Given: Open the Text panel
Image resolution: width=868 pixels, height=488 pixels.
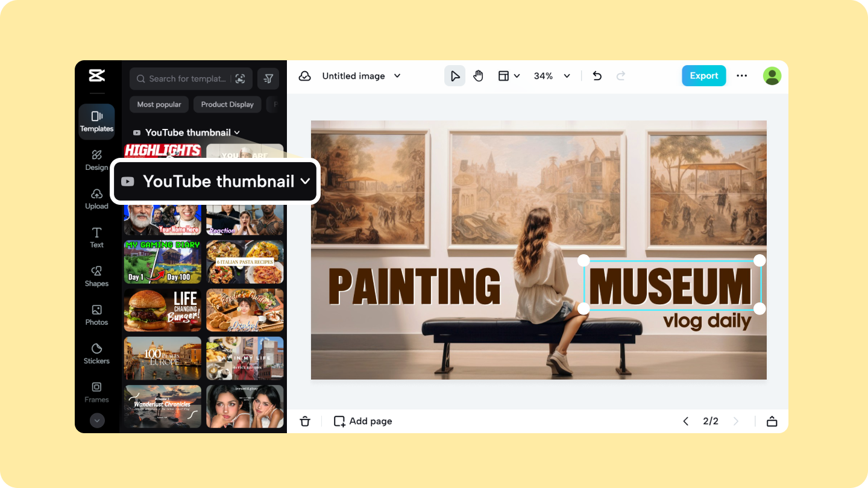Looking at the screenshot, I should 96,237.
